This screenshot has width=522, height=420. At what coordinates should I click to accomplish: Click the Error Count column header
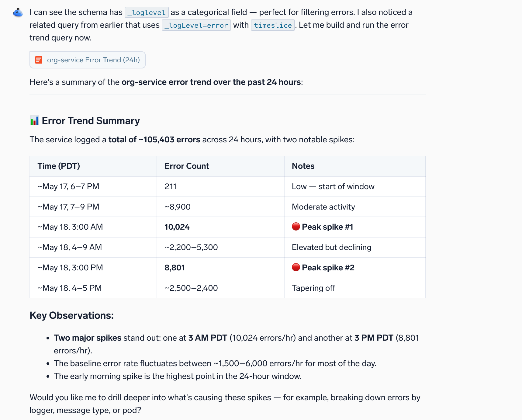click(x=220, y=166)
